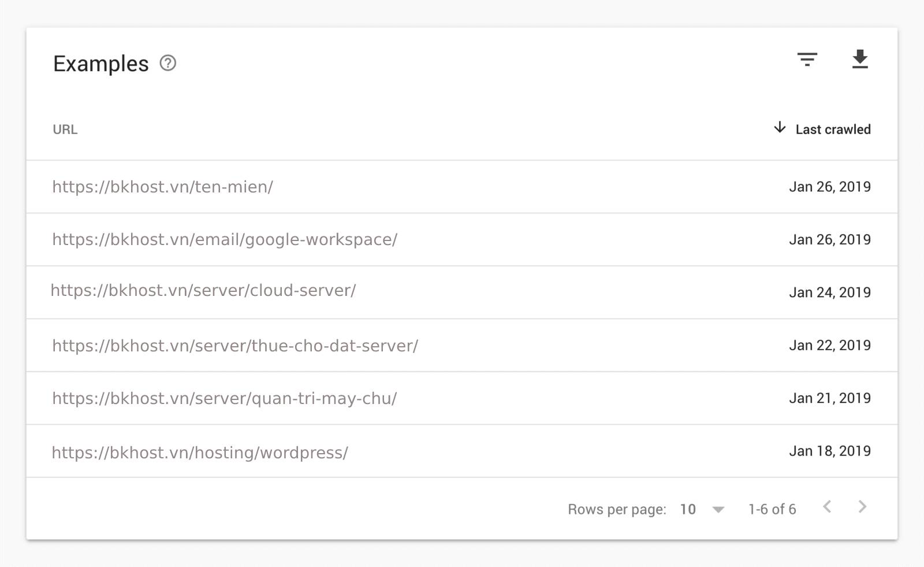The image size is (924, 567).
Task: Select the Jan 21, 2019 crawl date
Action: pos(830,398)
